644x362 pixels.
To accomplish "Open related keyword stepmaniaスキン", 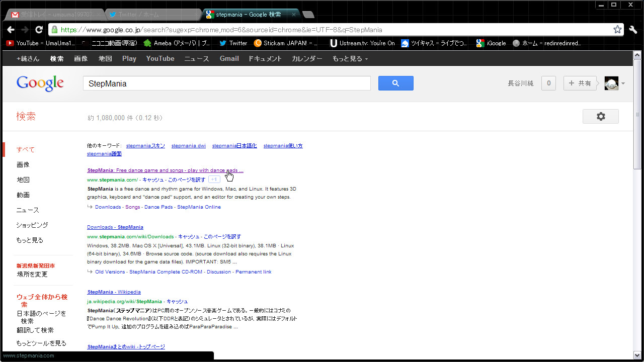I will point(145,146).
